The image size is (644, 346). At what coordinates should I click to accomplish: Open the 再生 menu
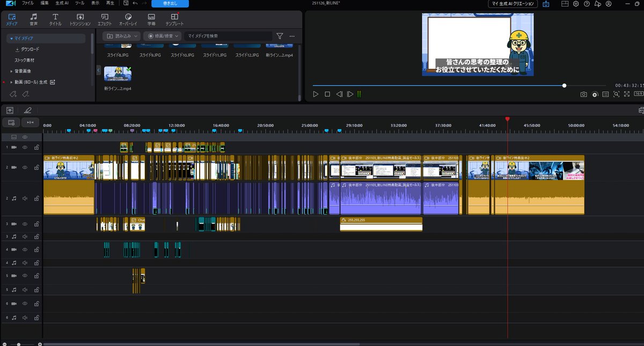point(110,3)
